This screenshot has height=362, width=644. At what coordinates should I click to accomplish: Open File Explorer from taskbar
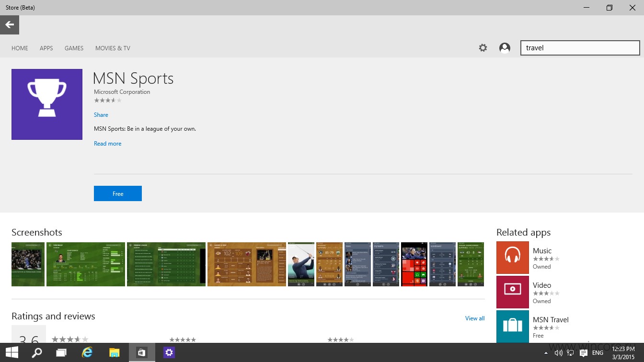point(114,353)
